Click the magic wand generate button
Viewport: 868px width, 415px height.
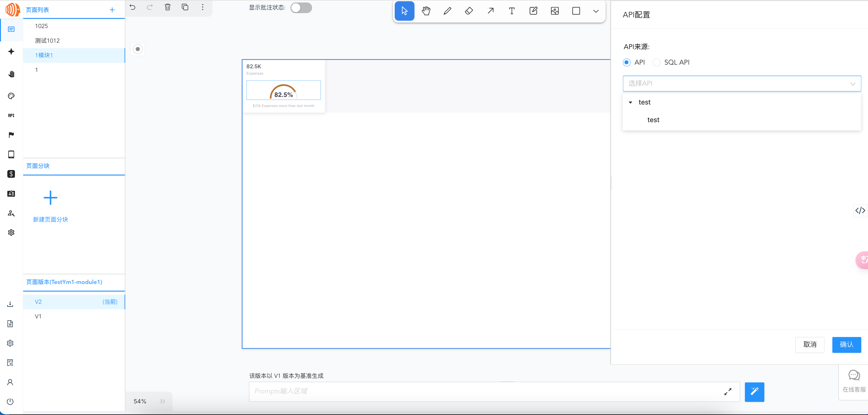(x=754, y=392)
